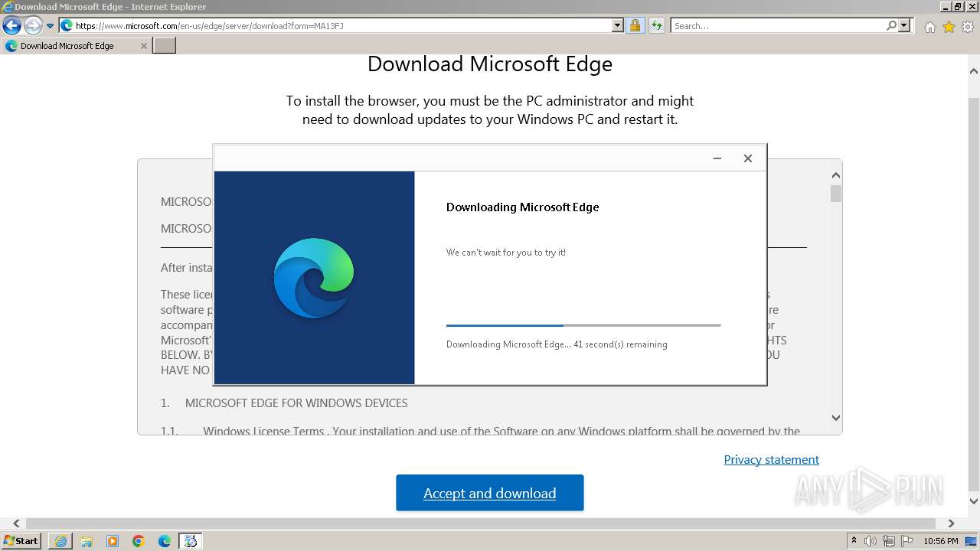Click license box scroll down arrow
The height and width of the screenshot is (551, 980).
835,418
